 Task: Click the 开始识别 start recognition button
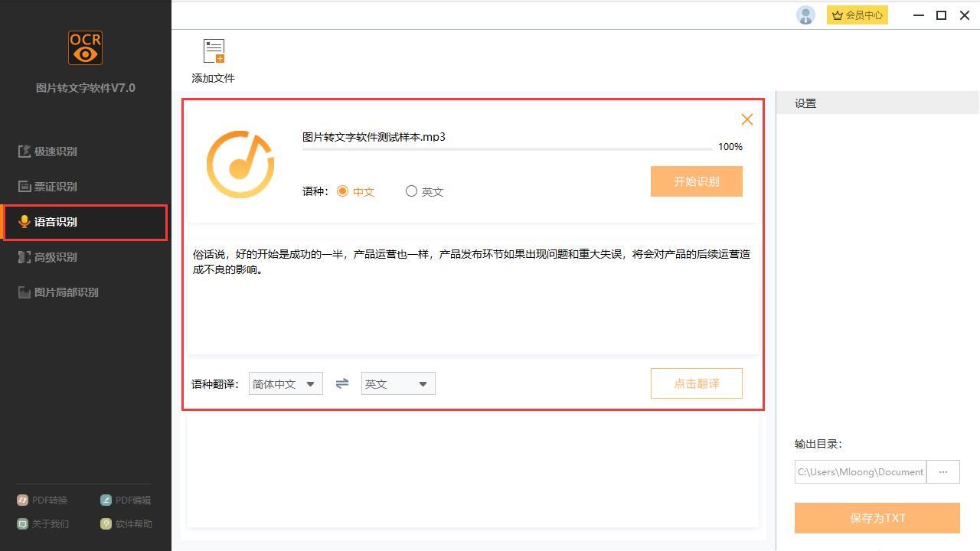(x=697, y=181)
